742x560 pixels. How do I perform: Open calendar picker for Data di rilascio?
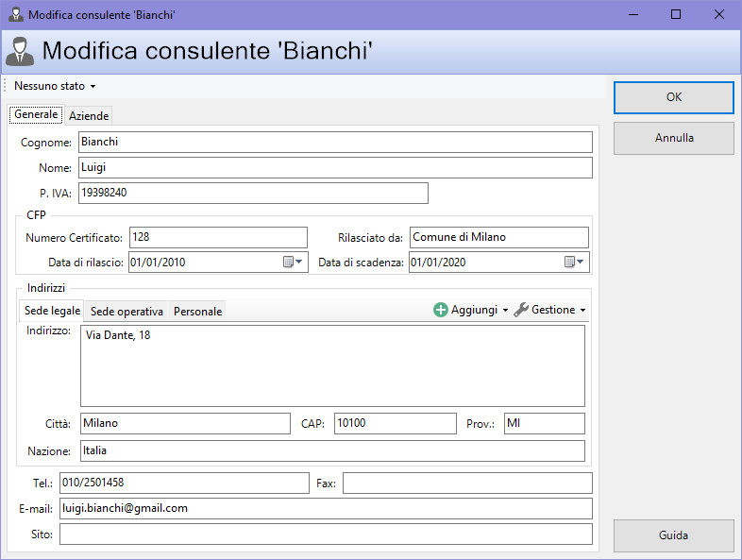[x=293, y=263]
